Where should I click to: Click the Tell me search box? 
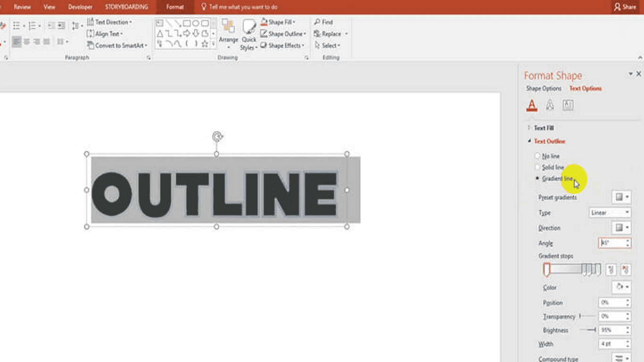tap(239, 7)
